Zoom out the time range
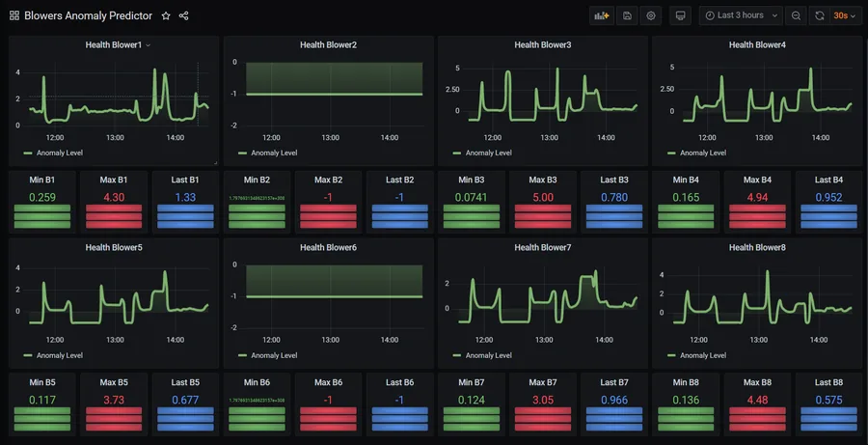868x445 pixels. [796, 15]
